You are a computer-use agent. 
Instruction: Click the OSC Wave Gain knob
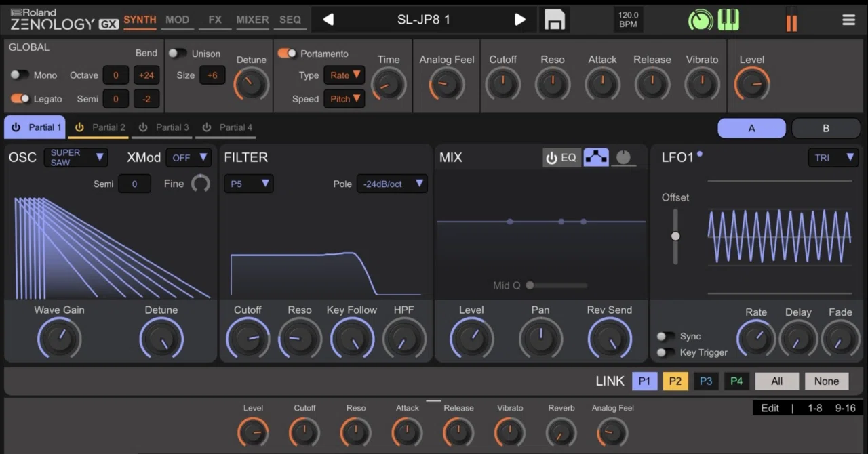(59, 337)
